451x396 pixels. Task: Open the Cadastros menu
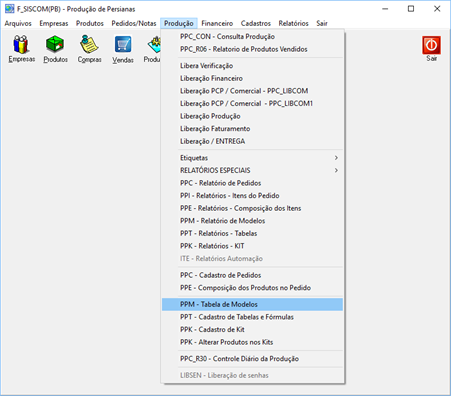click(256, 23)
